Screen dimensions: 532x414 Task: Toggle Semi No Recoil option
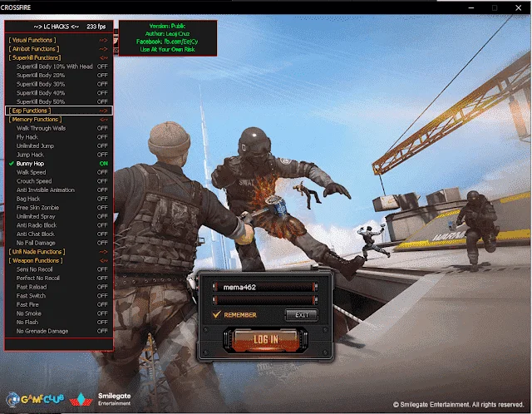click(59, 269)
